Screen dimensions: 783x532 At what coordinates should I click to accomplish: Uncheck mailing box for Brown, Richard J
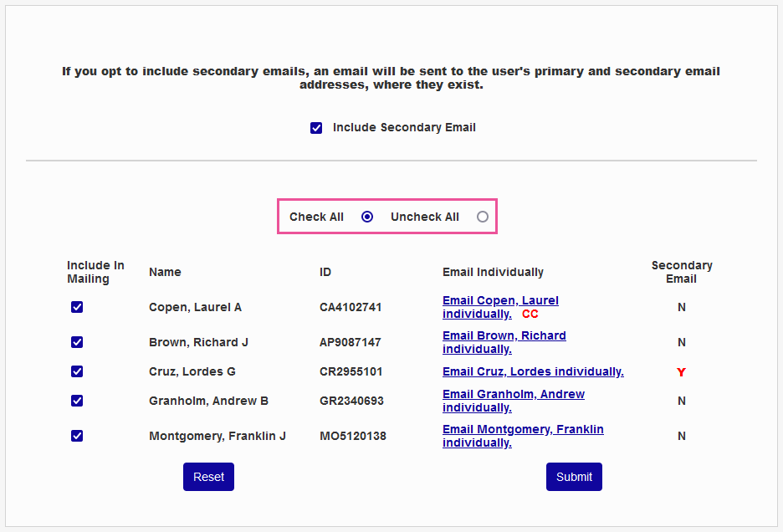point(77,342)
